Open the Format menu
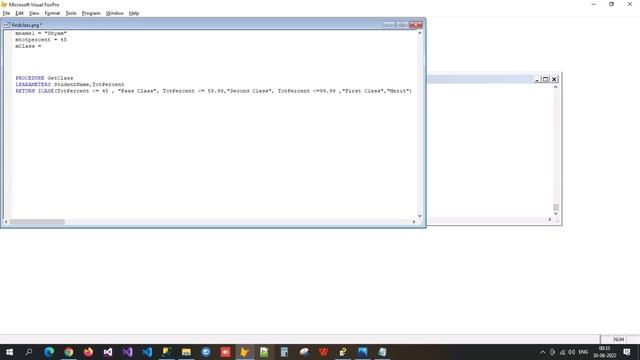Image resolution: width=640 pixels, height=360 pixels. pyautogui.click(x=52, y=13)
